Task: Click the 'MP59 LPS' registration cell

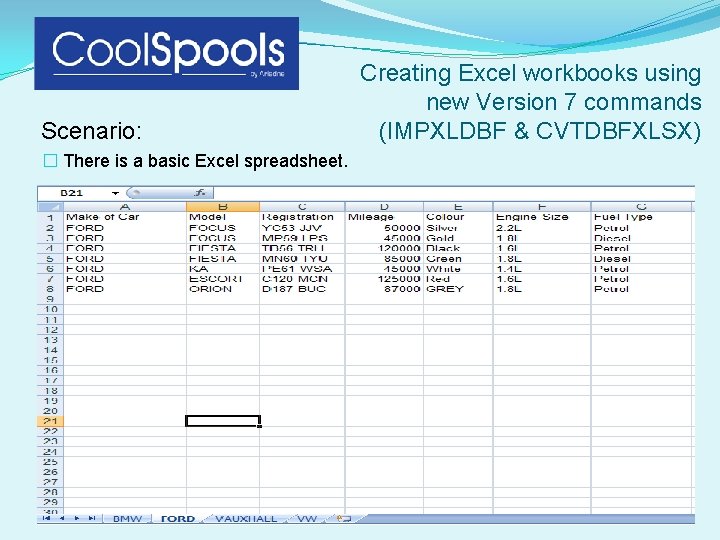Action: pyautogui.click(x=302, y=238)
